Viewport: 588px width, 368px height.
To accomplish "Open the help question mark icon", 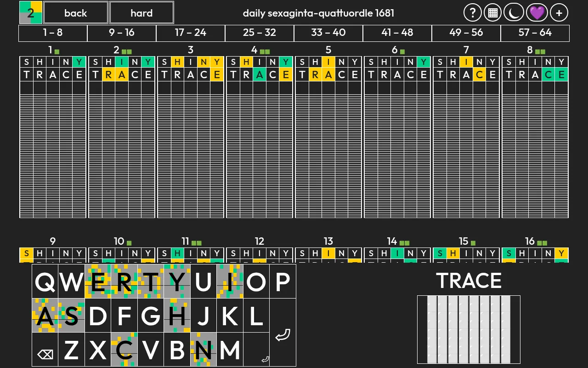I will pyautogui.click(x=473, y=13).
